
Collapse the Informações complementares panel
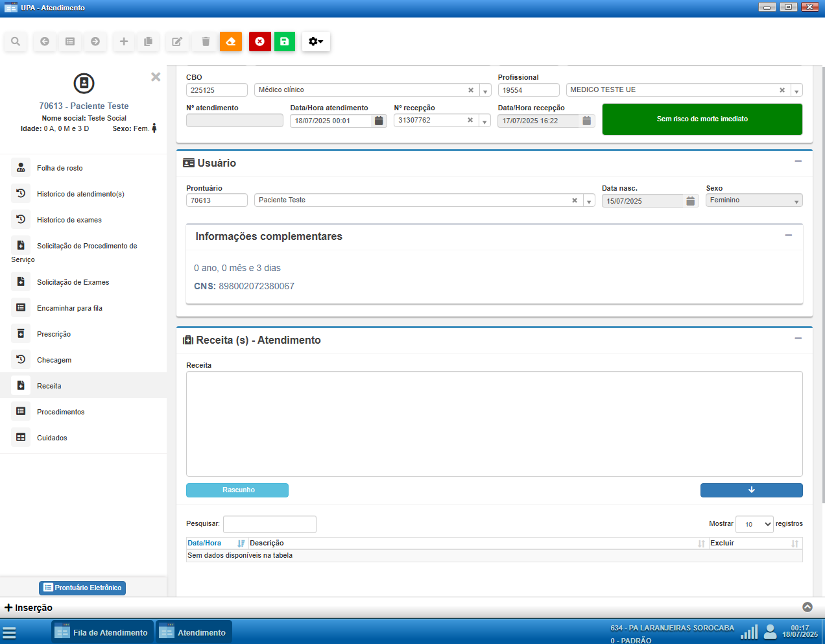pos(788,235)
